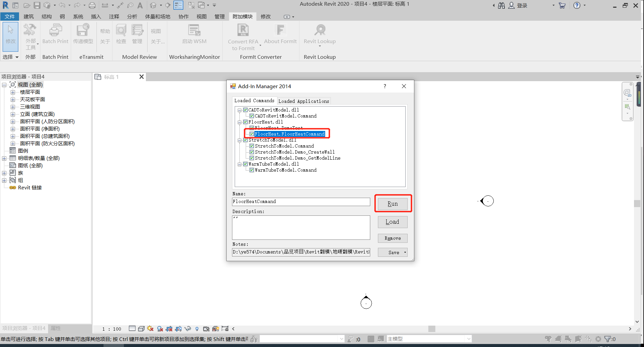Screen dimensions: 644x347
Task: Toggle StretchToModel.Command checkbox
Action: [x=252, y=146]
